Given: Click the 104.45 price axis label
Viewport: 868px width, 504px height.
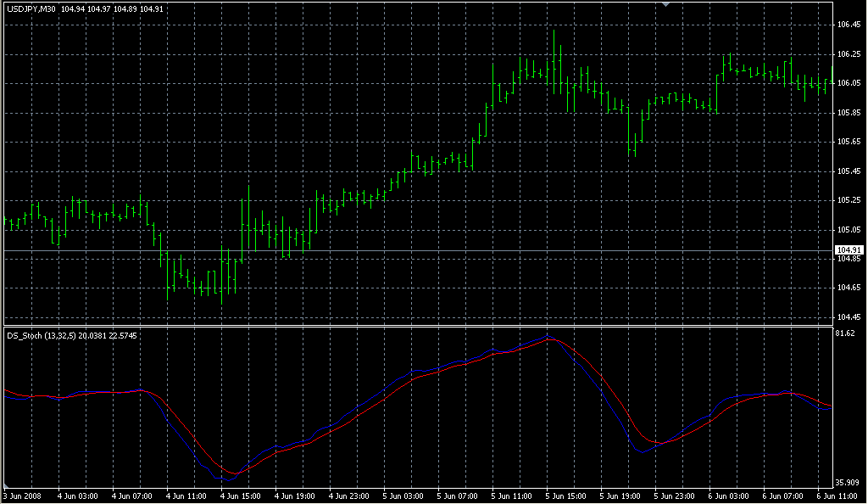Looking at the screenshot, I should (848, 317).
